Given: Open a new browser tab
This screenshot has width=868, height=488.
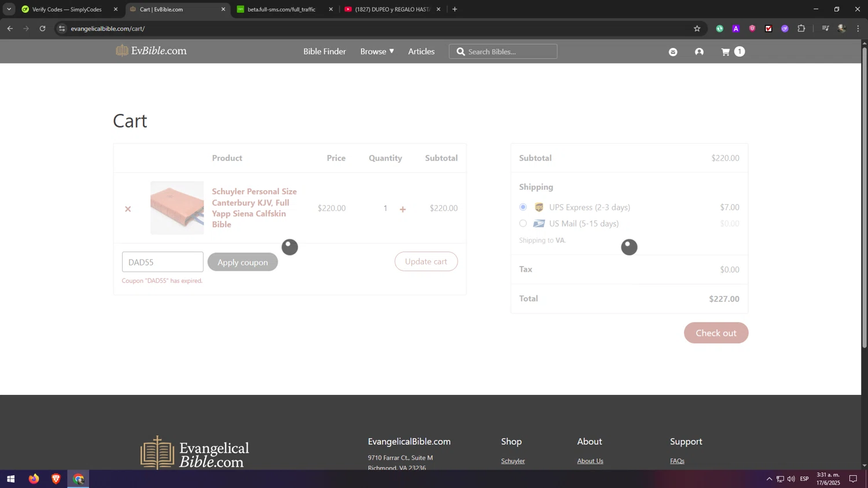Looking at the screenshot, I should (x=455, y=9).
